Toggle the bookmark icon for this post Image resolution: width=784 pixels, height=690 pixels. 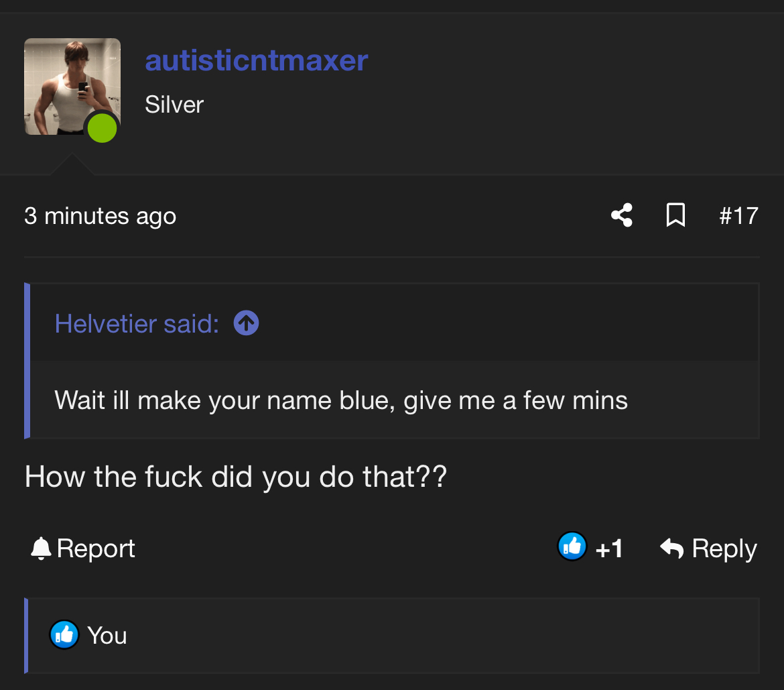[675, 215]
